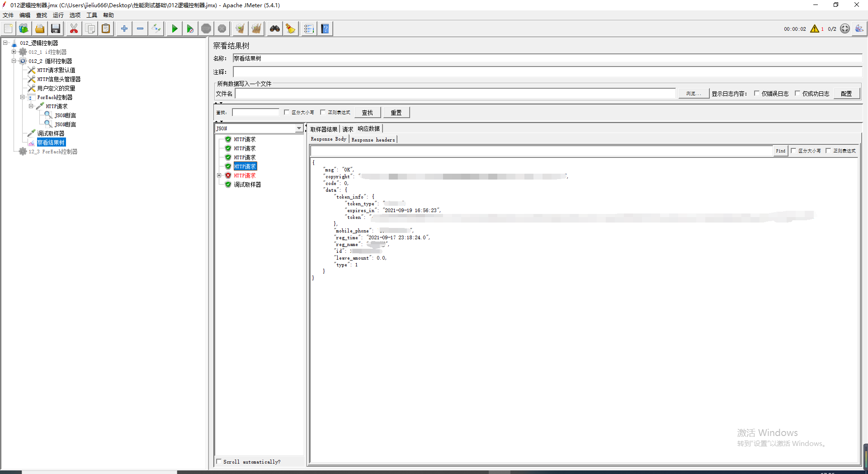
Task: Open the JSON renderer dropdown
Action: click(299, 128)
